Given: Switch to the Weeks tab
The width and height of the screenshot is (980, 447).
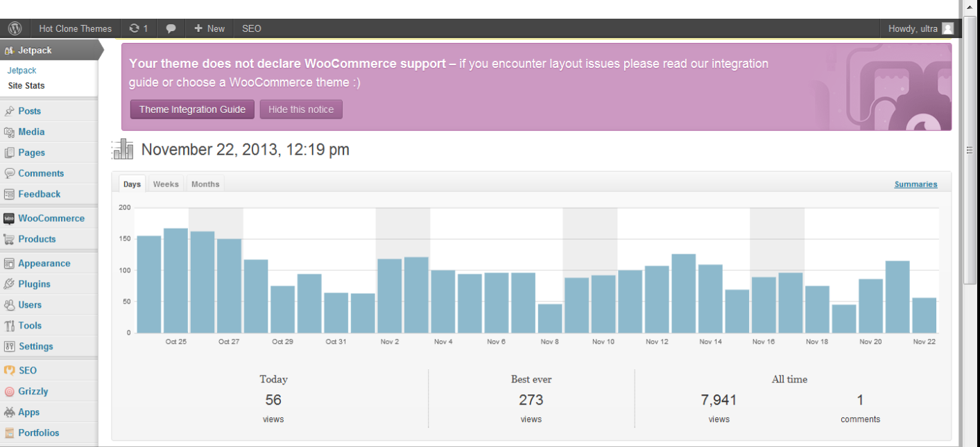Looking at the screenshot, I should (x=166, y=184).
